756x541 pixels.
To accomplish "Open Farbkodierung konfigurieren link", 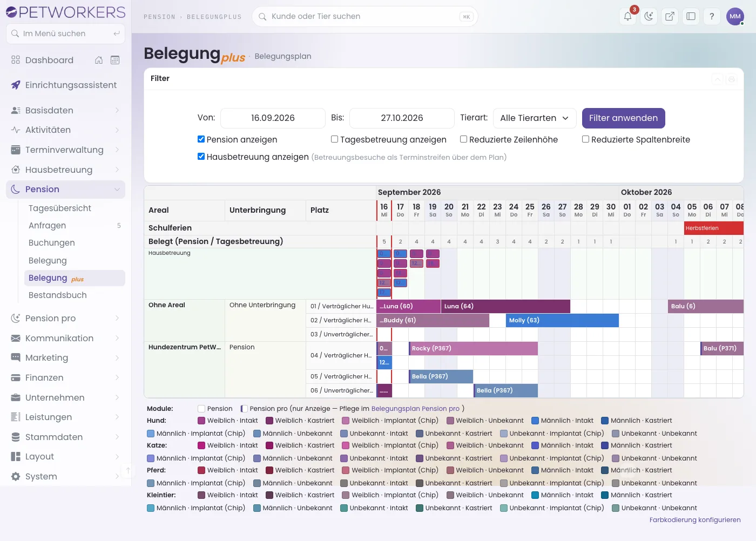I will click(695, 520).
